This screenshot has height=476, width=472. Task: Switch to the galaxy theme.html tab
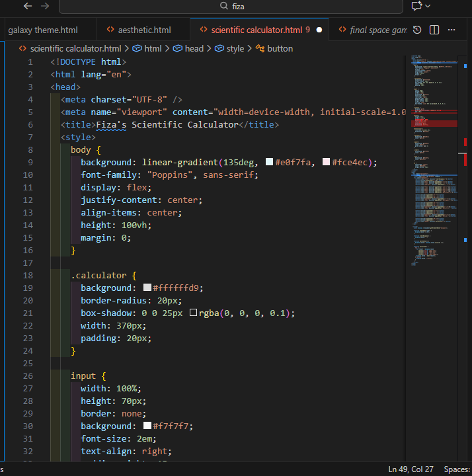click(x=42, y=30)
